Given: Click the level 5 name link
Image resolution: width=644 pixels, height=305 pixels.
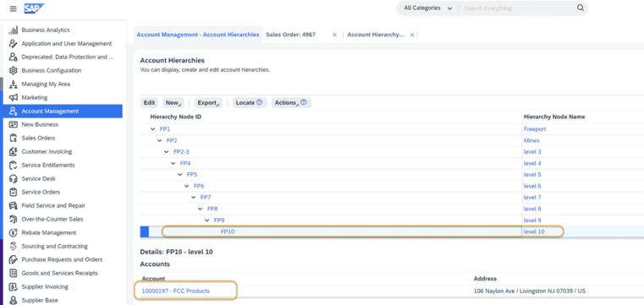Looking at the screenshot, I should 532,175.
